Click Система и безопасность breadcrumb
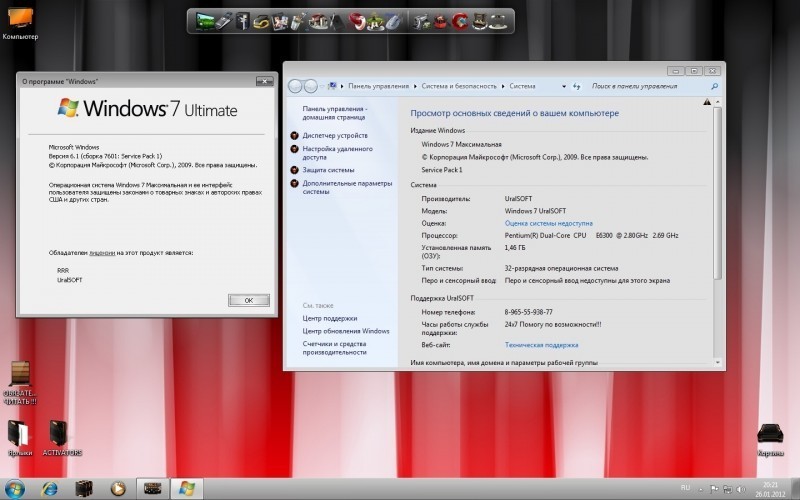 [x=459, y=86]
